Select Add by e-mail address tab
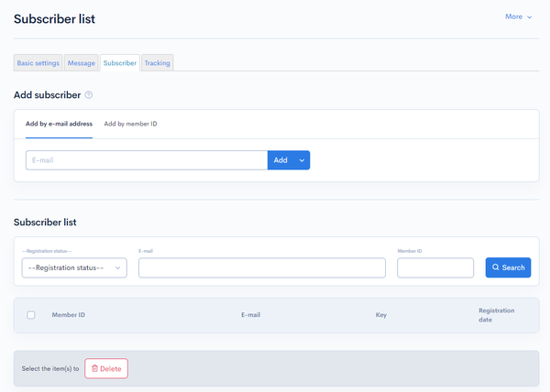Image resolution: width=550 pixels, height=392 pixels. click(x=59, y=124)
